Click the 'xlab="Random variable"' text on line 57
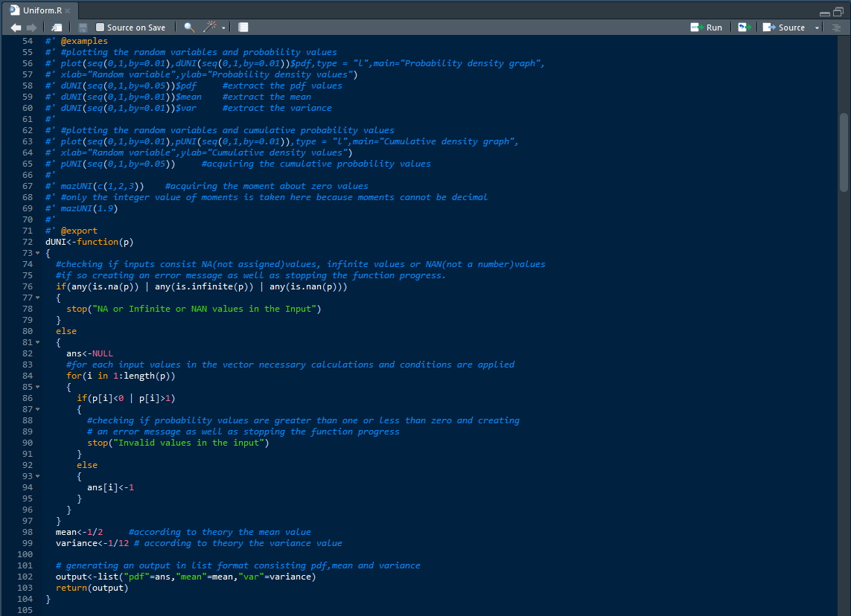Viewport: 851px width, 616px height. (x=118, y=75)
